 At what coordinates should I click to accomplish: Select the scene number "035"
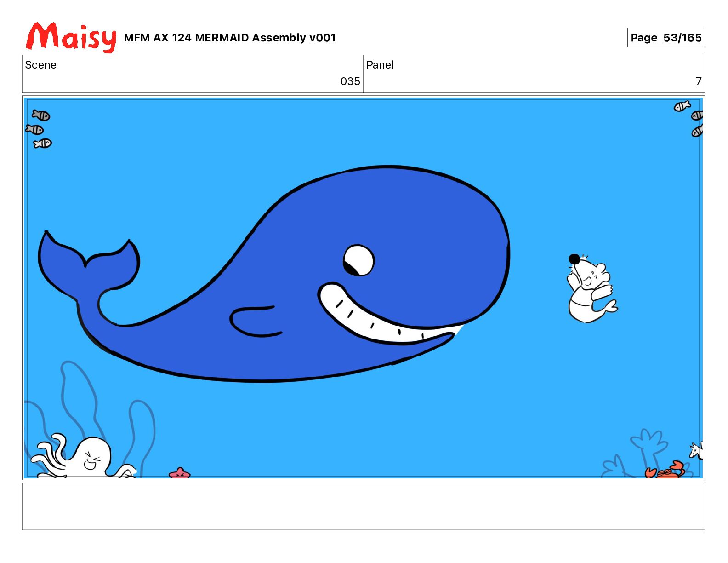coord(350,81)
